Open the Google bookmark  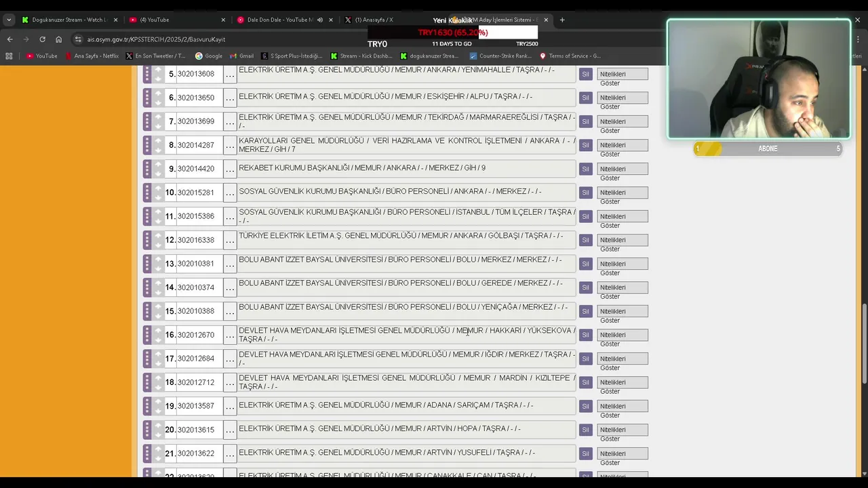coord(209,56)
